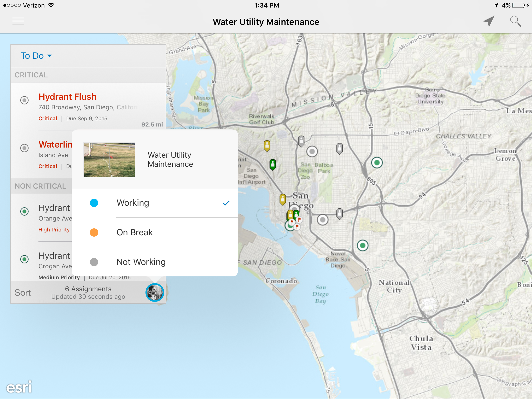Tap the green worker pin near airport
Screen dimensions: 532x399
272,164
